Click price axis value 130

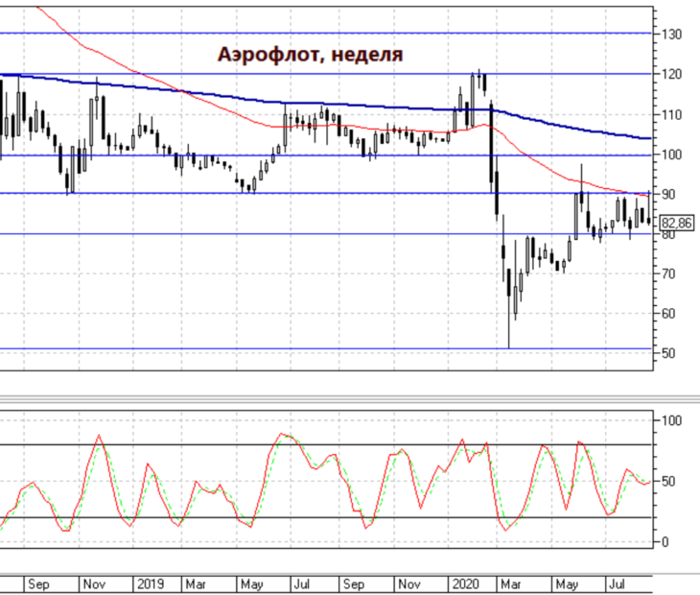tap(672, 35)
